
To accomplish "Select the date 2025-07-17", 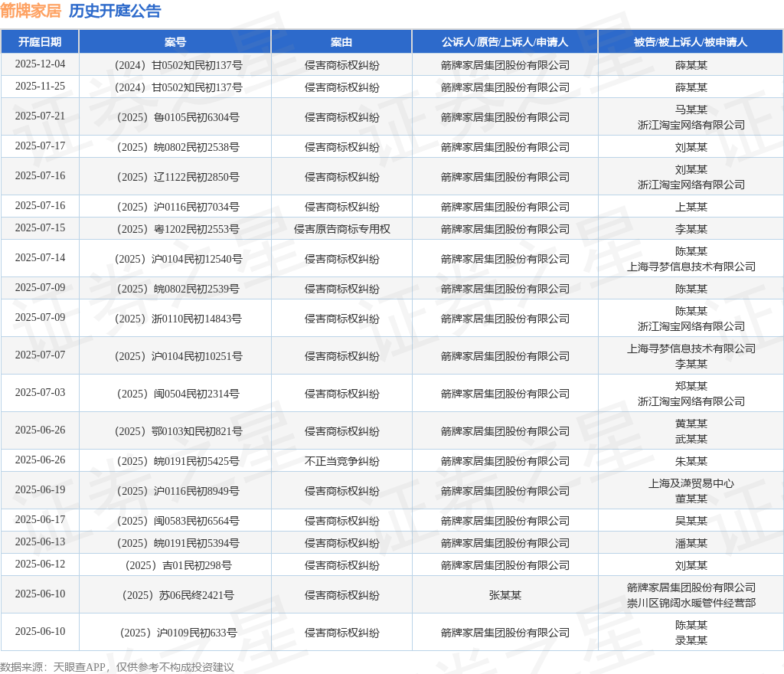I will click(x=40, y=146).
